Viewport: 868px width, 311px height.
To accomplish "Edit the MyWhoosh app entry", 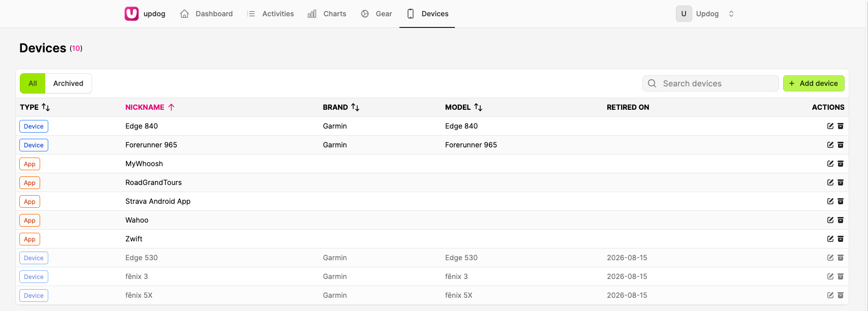I will 830,164.
